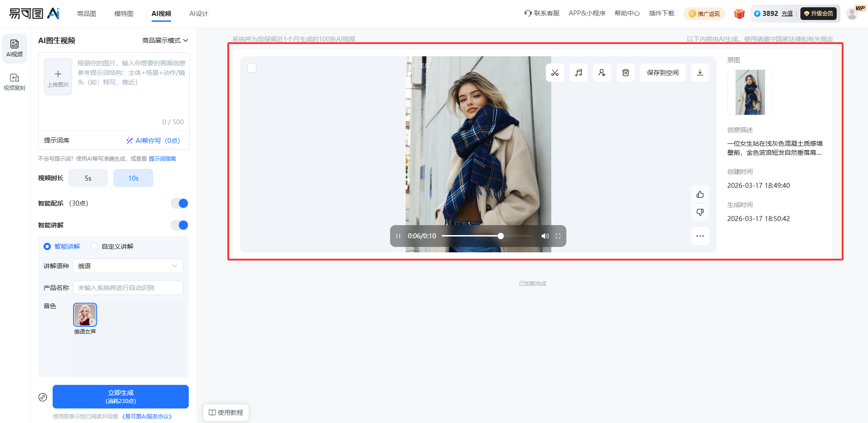Click the circular icon beside 立即生成
868x423 pixels.
(43, 397)
